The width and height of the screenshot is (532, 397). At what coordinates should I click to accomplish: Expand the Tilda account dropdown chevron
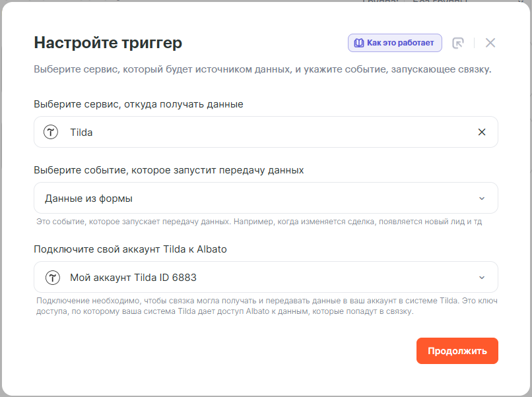point(482,278)
